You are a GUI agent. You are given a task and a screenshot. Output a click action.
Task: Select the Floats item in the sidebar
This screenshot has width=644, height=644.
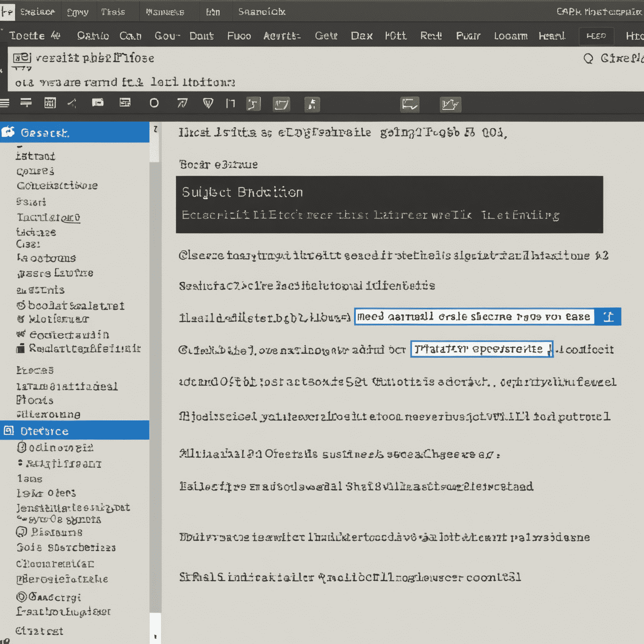tap(35, 400)
